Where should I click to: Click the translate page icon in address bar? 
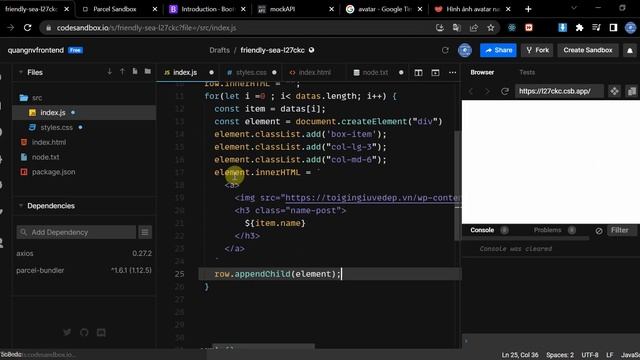456,28
